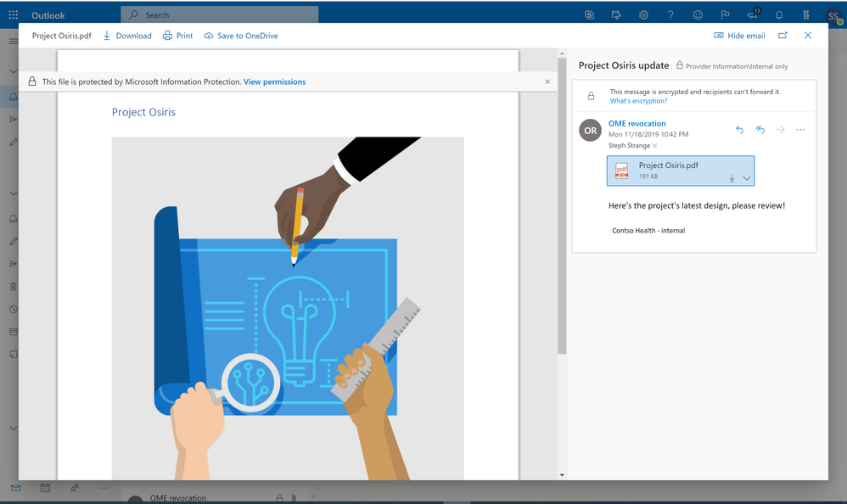Reply to the OME revocation email
This screenshot has width=847, height=504.
coord(739,130)
